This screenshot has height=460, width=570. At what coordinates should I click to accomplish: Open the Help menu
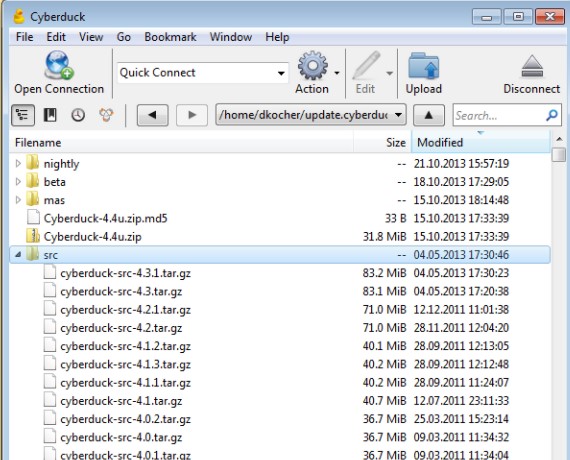pyautogui.click(x=277, y=37)
